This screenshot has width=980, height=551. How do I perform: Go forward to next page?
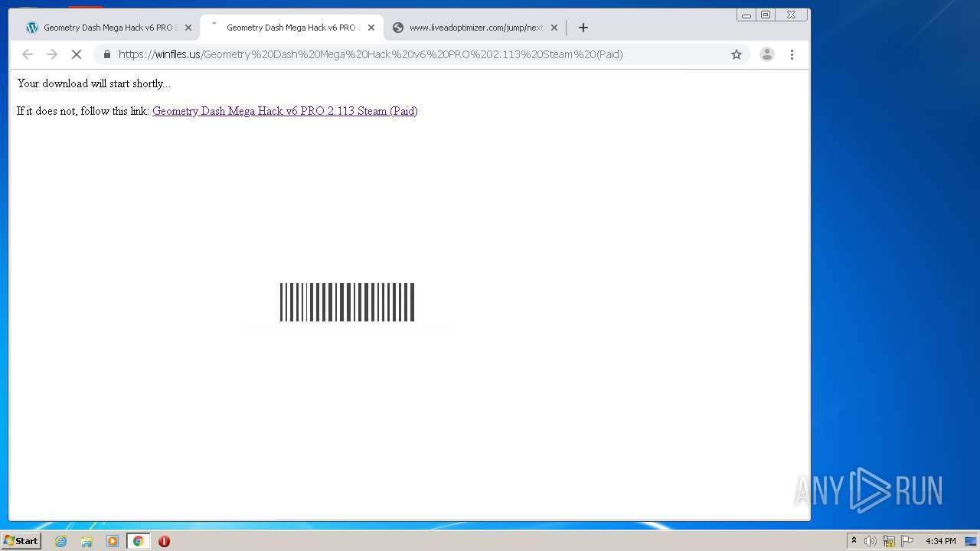pyautogui.click(x=52, y=54)
